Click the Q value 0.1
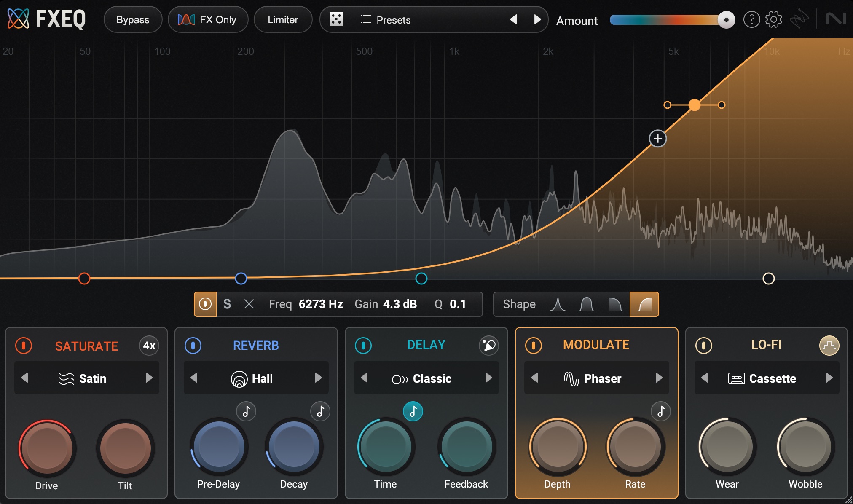Viewport: 853px width, 504px height. tap(458, 304)
